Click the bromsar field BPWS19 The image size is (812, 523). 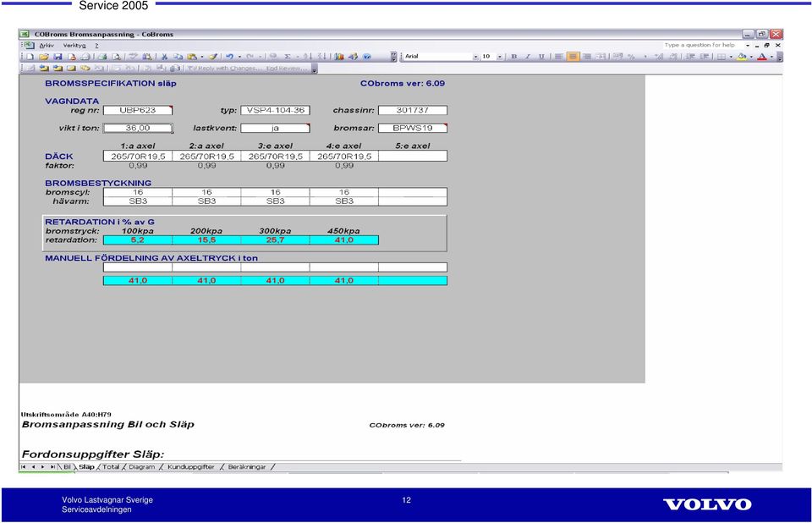(x=413, y=128)
